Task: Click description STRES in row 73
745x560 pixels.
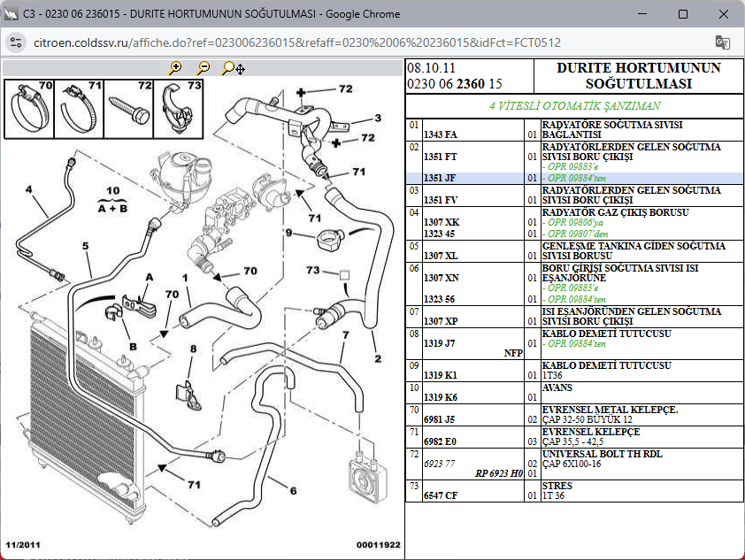Action: point(557,486)
